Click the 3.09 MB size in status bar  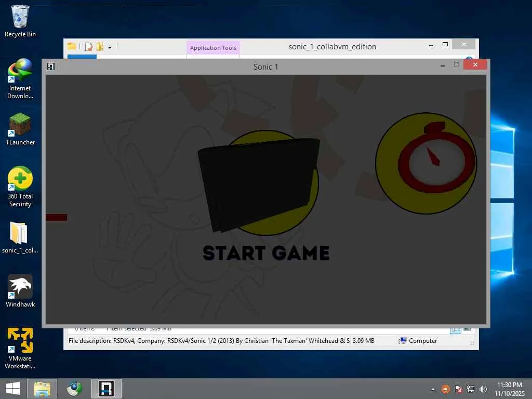click(363, 341)
